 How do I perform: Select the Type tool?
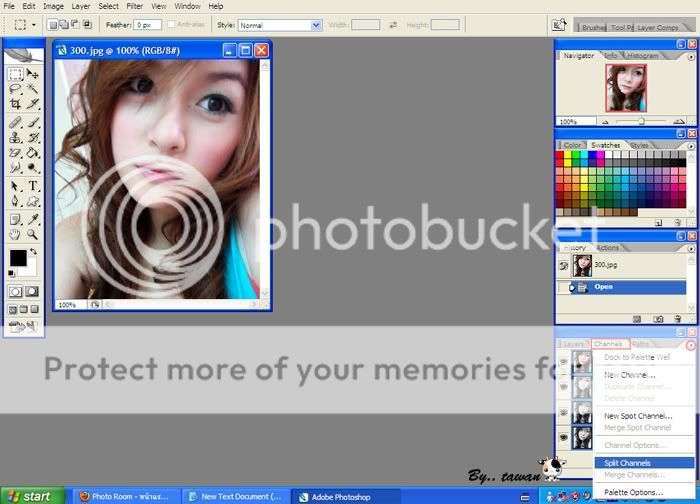click(x=33, y=186)
